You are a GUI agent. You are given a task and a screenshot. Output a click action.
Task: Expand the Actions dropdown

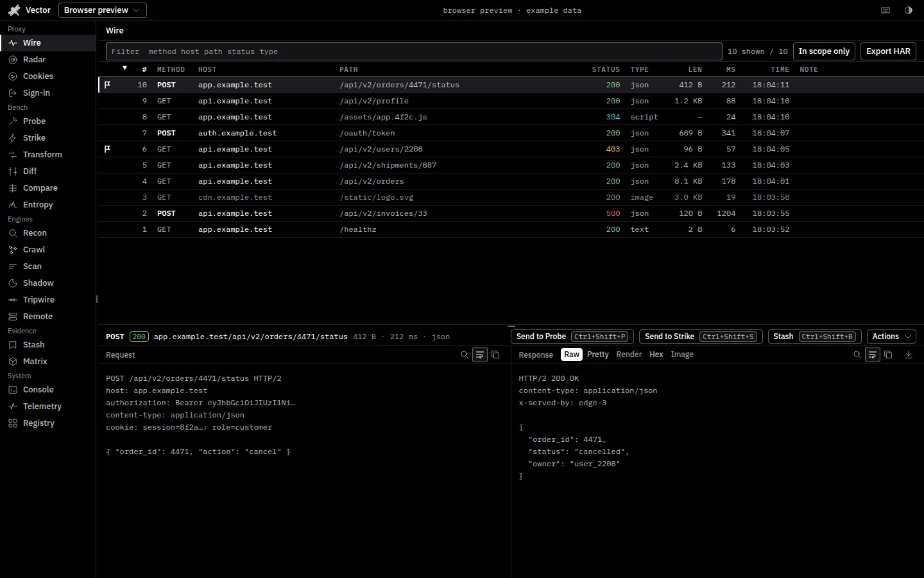[891, 337]
